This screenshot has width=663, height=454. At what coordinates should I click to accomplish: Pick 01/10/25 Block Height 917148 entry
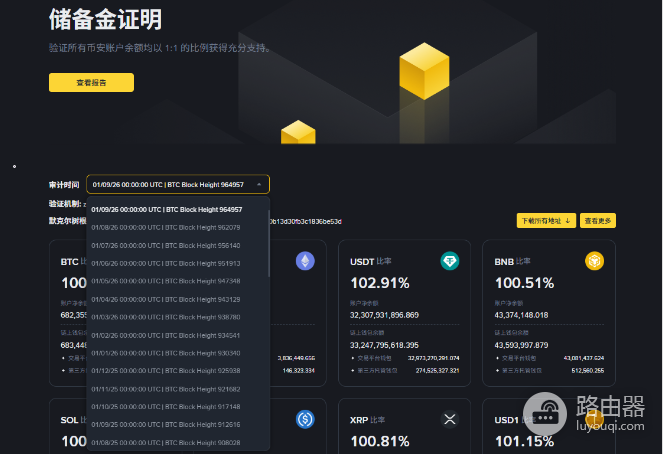[x=166, y=407]
